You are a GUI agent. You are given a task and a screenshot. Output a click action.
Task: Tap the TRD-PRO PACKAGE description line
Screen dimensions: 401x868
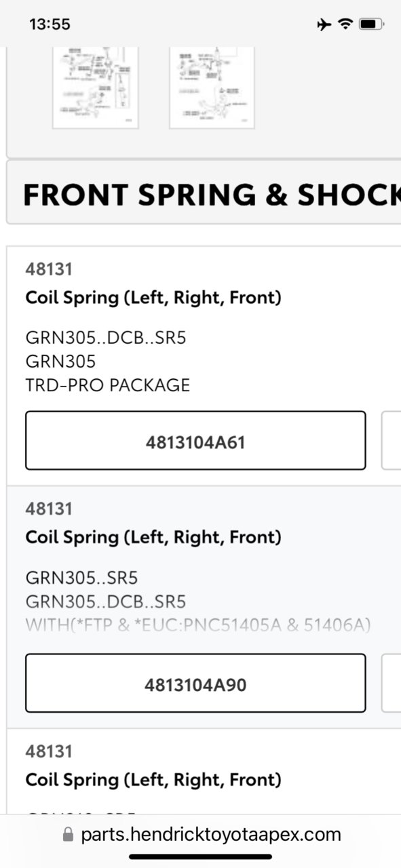click(108, 385)
